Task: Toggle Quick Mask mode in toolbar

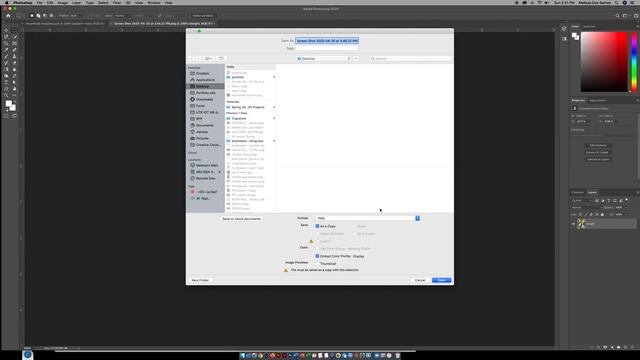Action: (x=6, y=116)
